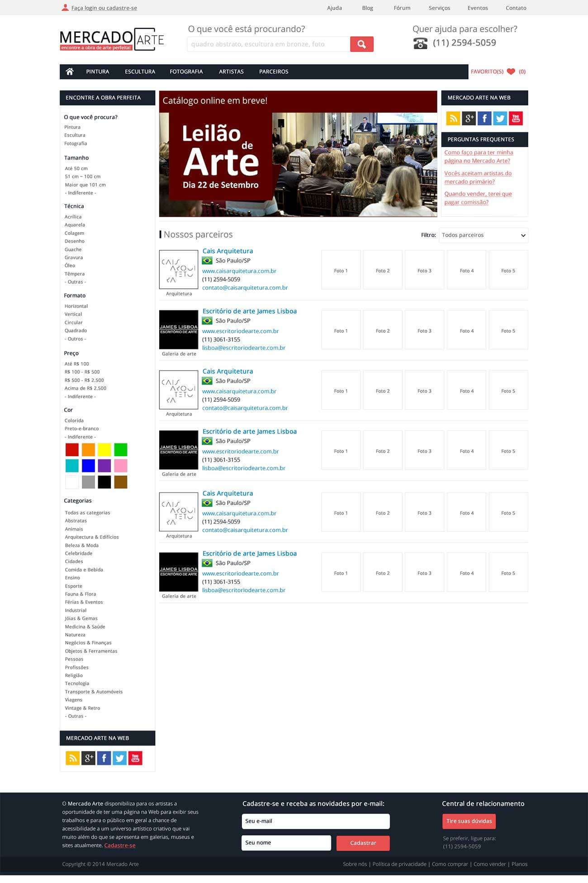Select the brown color swatch
The image size is (588, 883).
(121, 482)
